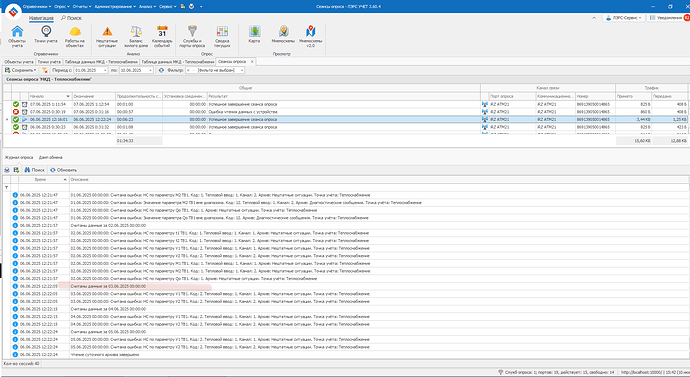
Task: Click red error icon of 07.06.2025 0:30:19 session
Action: [x=16, y=112]
